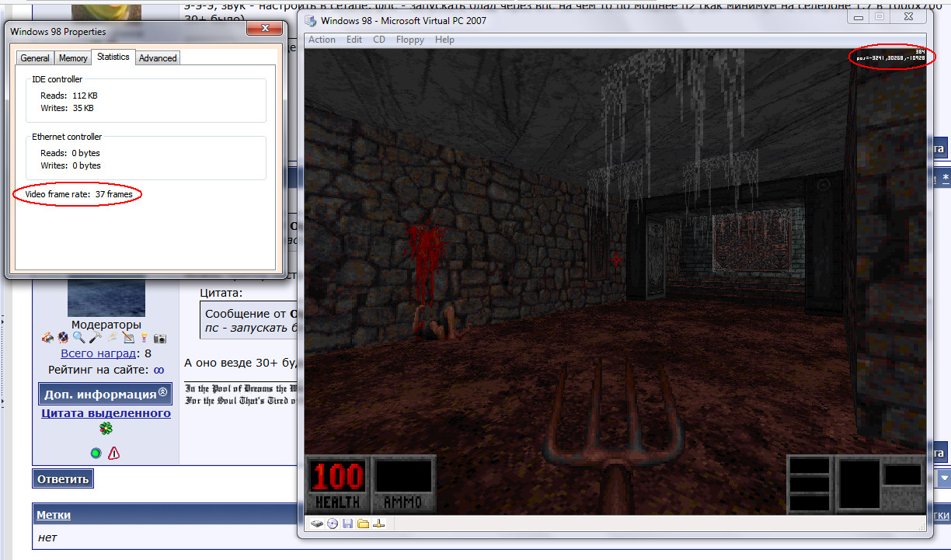Click the Ответить reply button
Viewport: 951px width, 560px height.
[x=63, y=478]
